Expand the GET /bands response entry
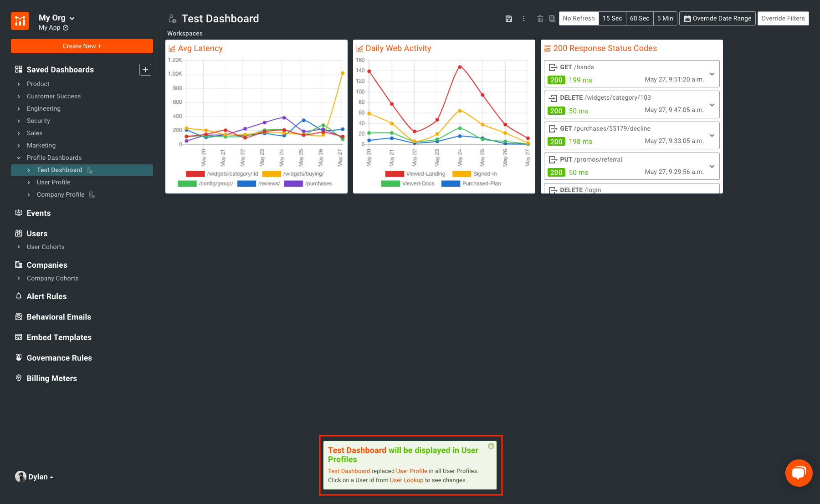 [x=712, y=73]
